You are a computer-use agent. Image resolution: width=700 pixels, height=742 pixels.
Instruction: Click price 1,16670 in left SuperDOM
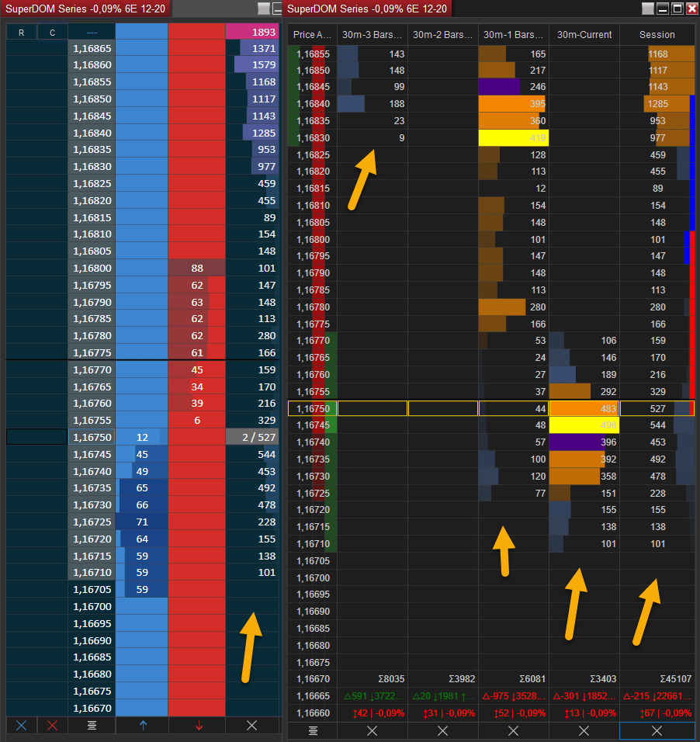click(x=92, y=708)
